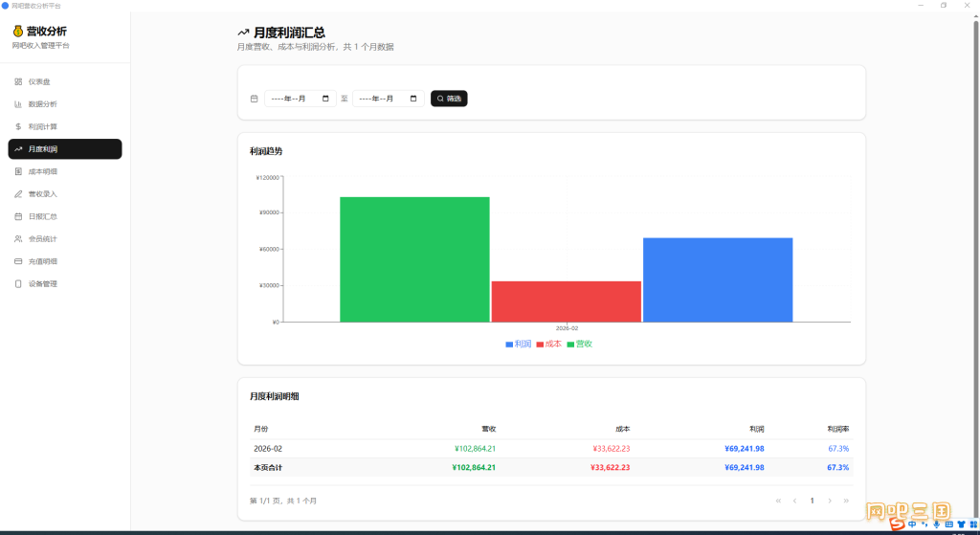This screenshot has height=535, width=980.
Task: Click the 数据分析 bar chart icon
Action: pos(18,104)
